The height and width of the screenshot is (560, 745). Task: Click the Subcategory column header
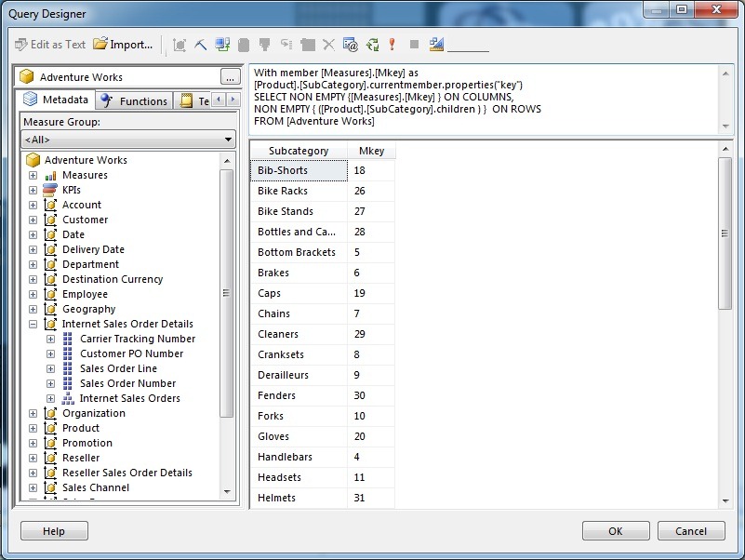click(x=299, y=151)
